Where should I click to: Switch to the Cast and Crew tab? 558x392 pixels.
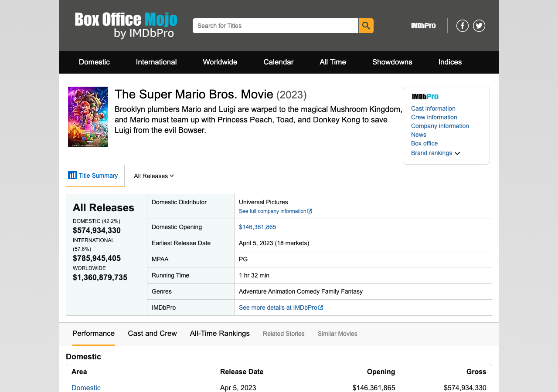152,333
